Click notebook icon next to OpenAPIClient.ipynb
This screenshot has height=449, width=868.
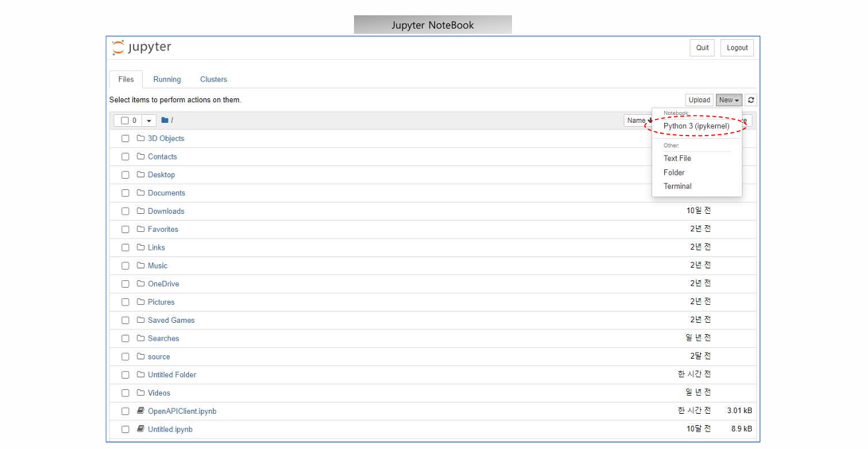tap(141, 411)
